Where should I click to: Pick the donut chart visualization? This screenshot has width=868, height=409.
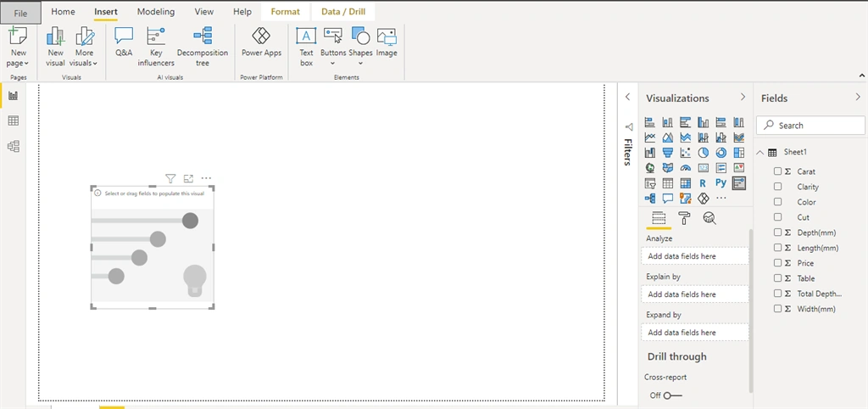721,153
